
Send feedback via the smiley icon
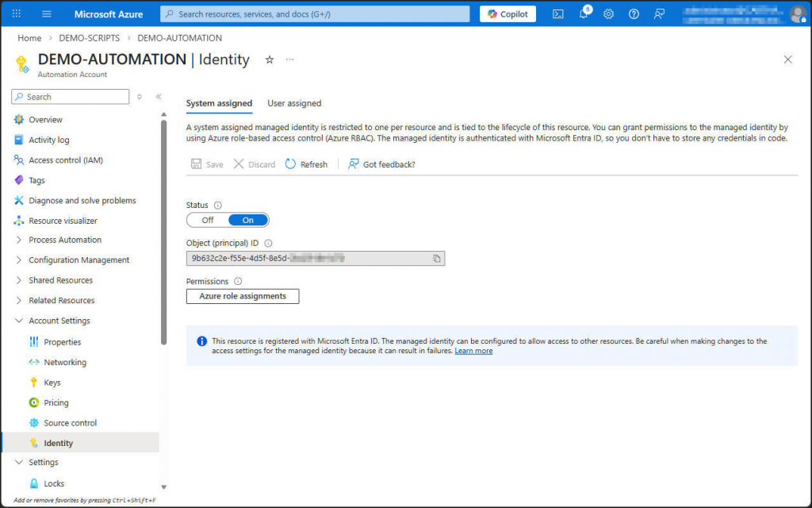(658, 13)
